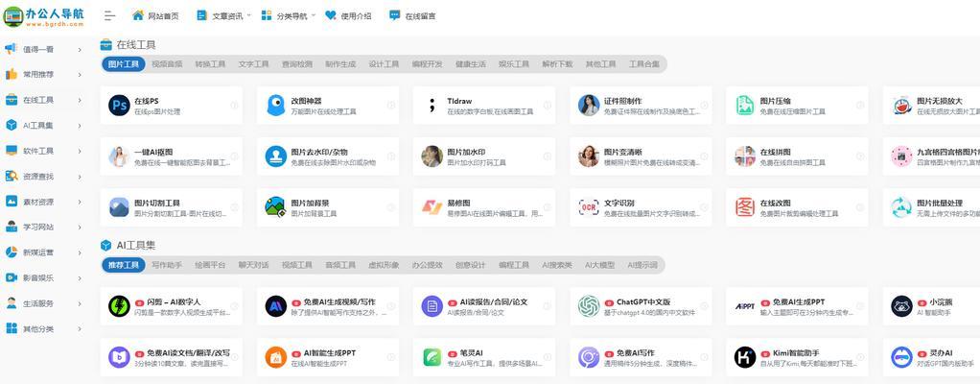Click the 图片切割工具 mountain icon
980x384 pixels.
coord(119,207)
